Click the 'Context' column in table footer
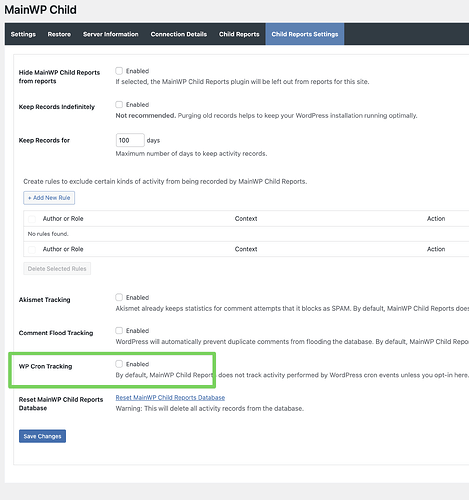 pyautogui.click(x=246, y=249)
